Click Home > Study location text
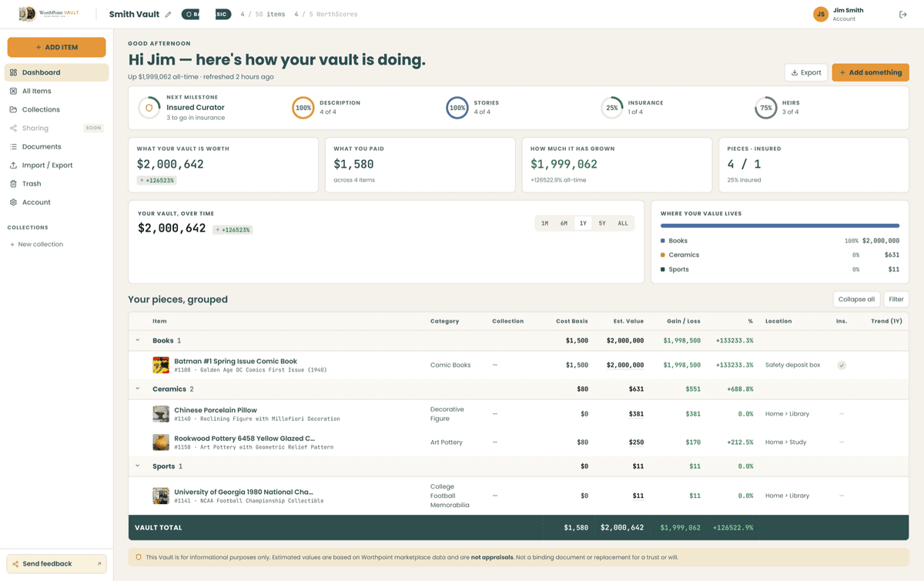The height and width of the screenshot is (581, 924). [785, 442]
